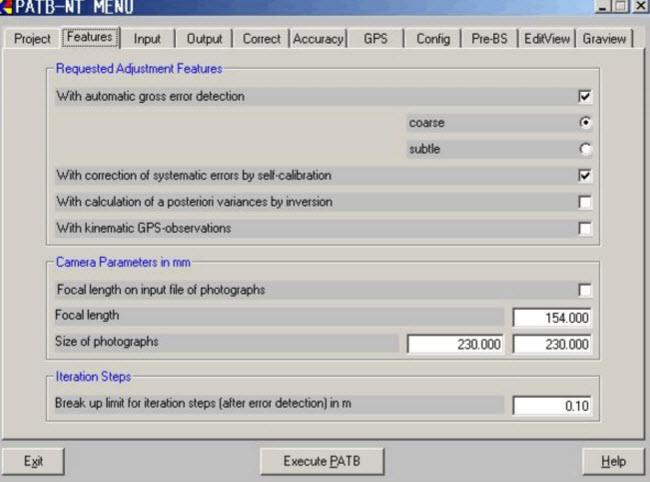Enable kinematic GPS-observations checkbox
Screen dimensions: 650x482
(x=585, y=228)
